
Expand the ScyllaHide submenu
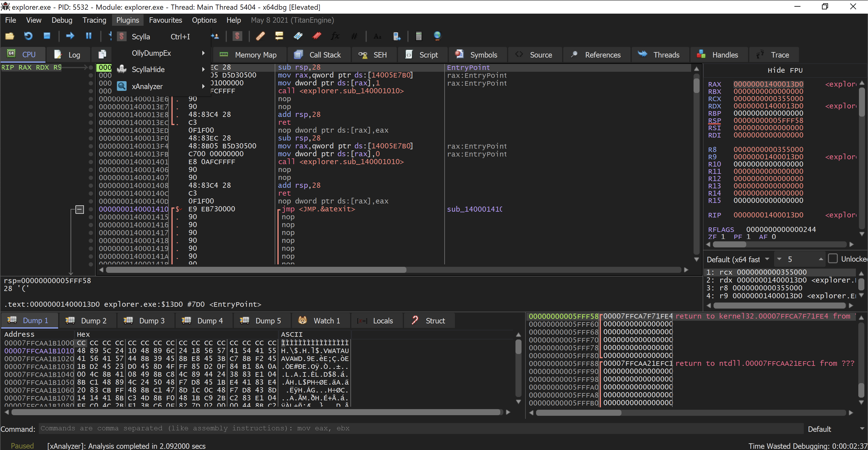(161, 69)
